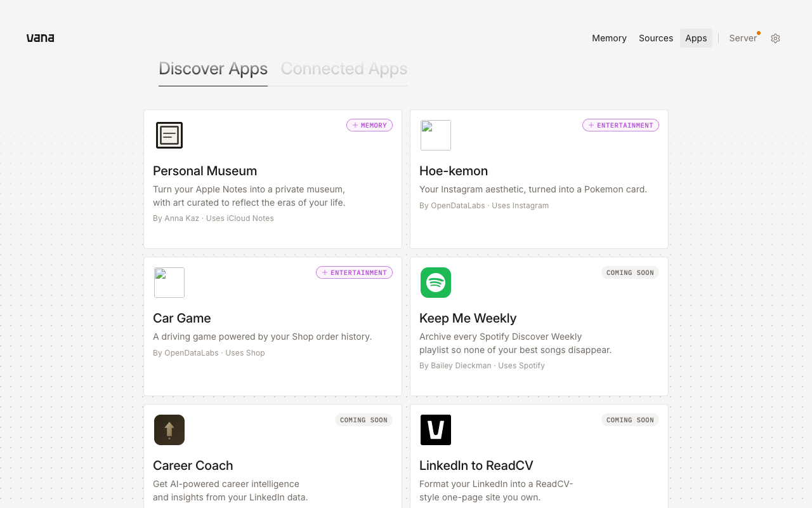Open the Sources menu item
This screenshot has height=508, width=812.
(x=656, y=38)
